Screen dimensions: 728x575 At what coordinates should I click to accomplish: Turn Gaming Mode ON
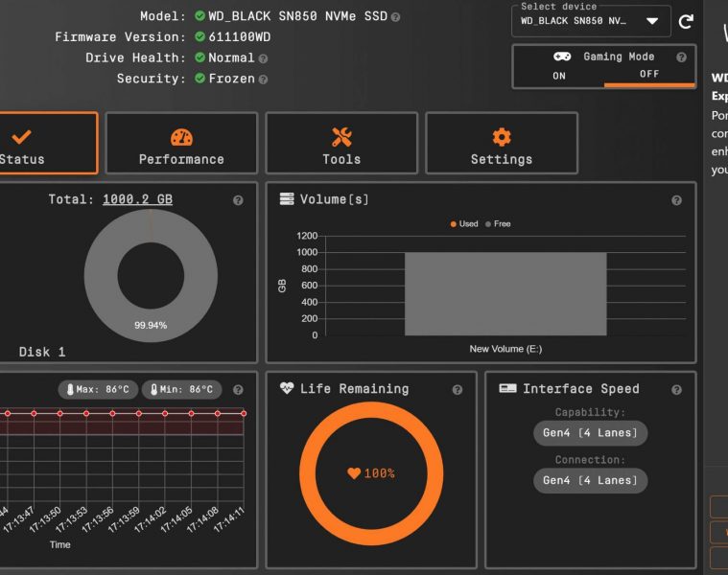tap(559, 76)
